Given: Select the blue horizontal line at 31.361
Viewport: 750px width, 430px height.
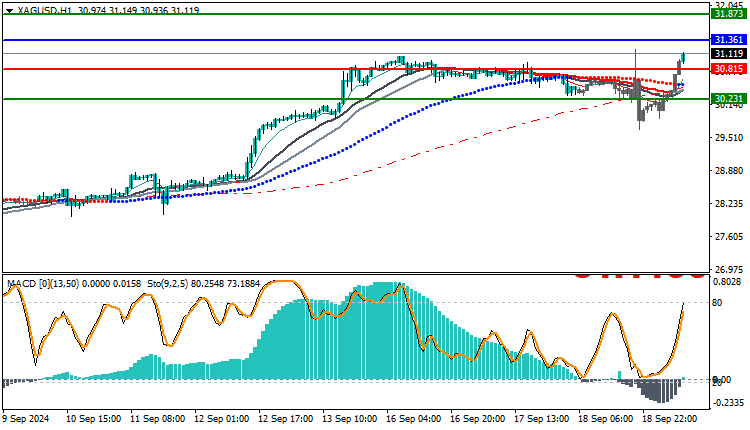Looking at the screenshot, I should [x=356, y=40].
